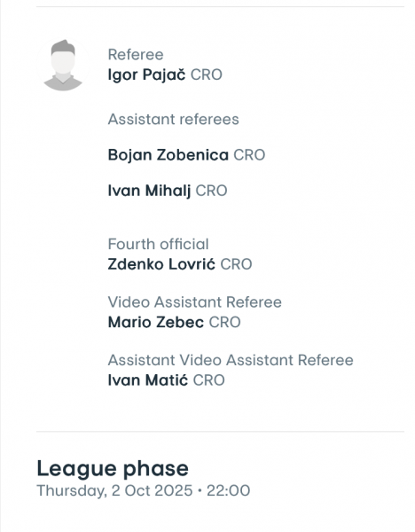Click the Assistant Video Assistant Referee label
Screen dimensions: 415x532
[231, 360]
